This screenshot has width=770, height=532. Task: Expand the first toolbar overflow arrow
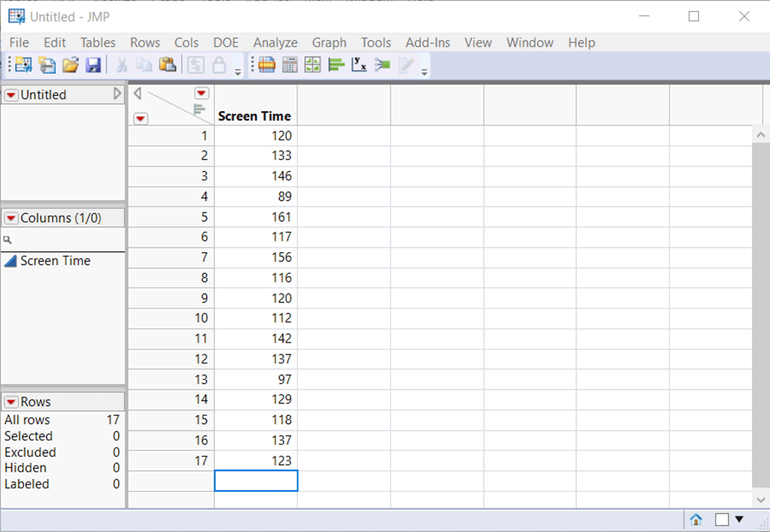(238, 72)
